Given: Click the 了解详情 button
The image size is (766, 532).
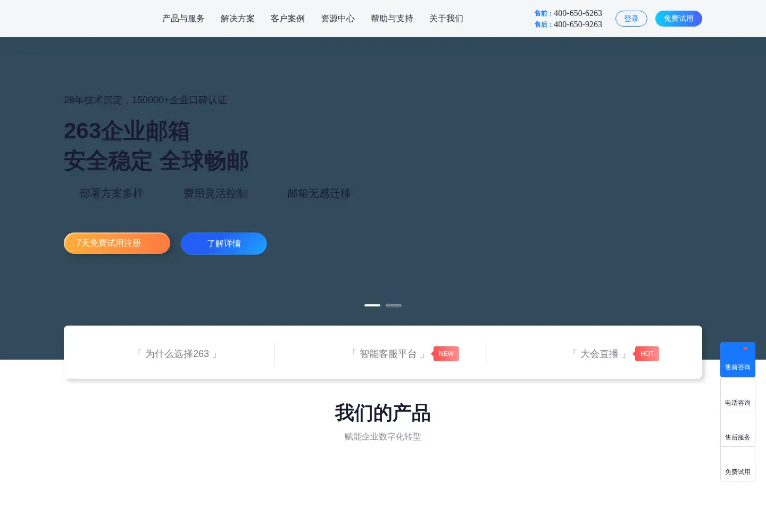Looking at the screenshot, I should pyautogui.click(x=224, y=244).
